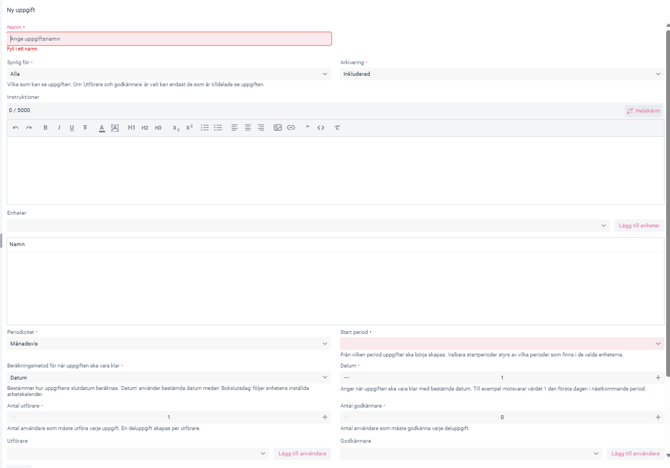Click 'Lägg till enheter' button

point(639,226)
